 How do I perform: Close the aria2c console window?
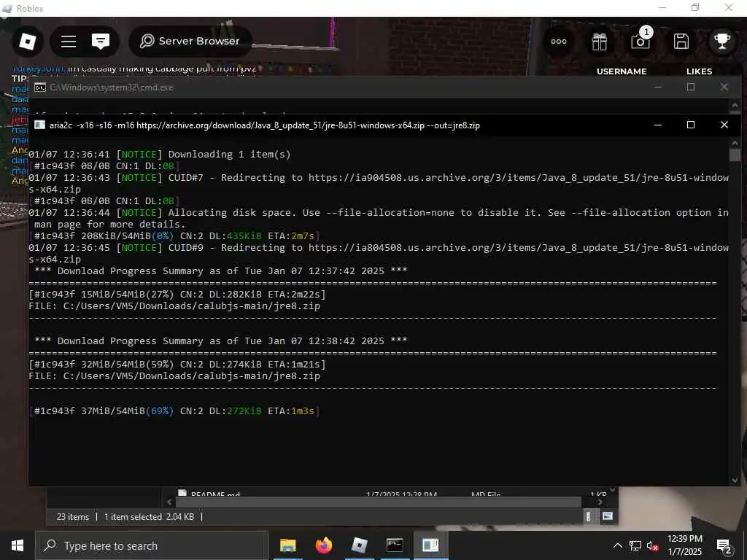pyautogui.click(x=724, y=125)
